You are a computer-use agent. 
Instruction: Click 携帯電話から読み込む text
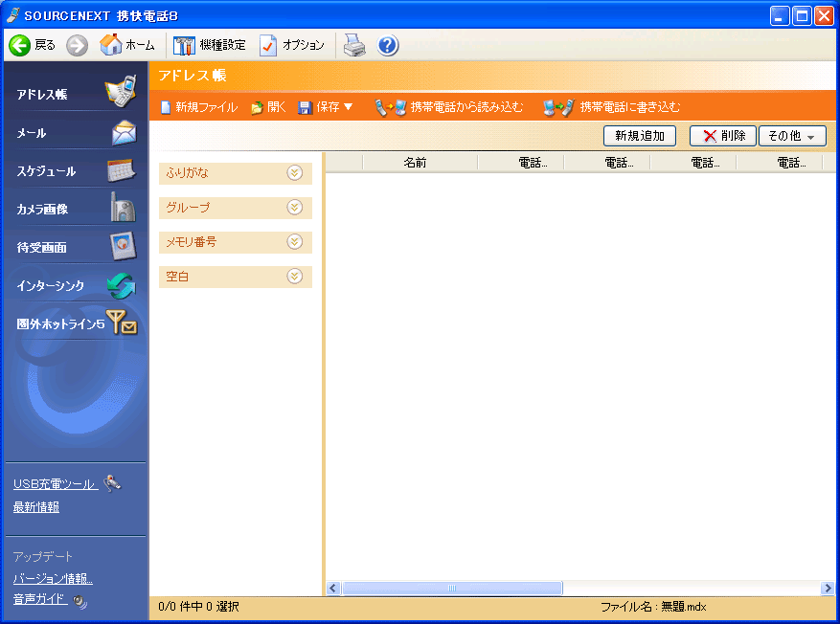466,107
